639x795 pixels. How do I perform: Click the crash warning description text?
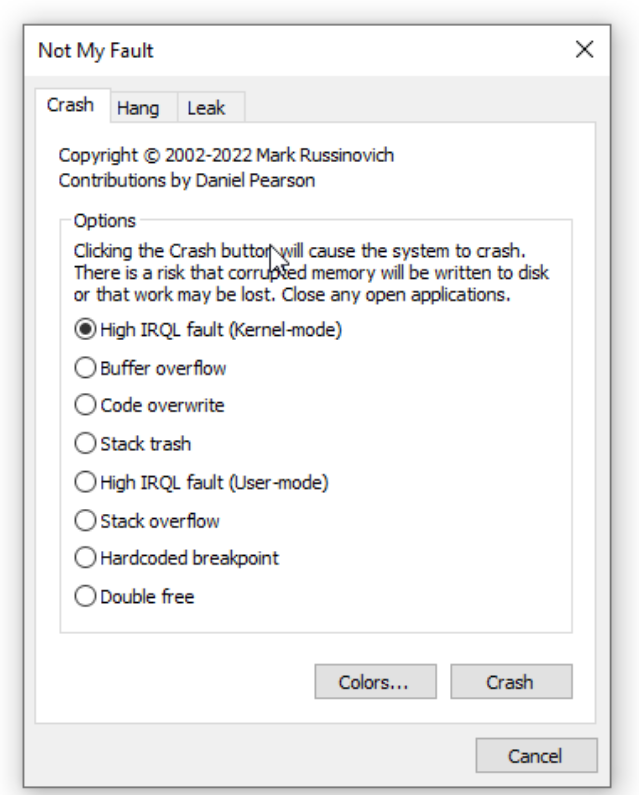click(312, 272)
